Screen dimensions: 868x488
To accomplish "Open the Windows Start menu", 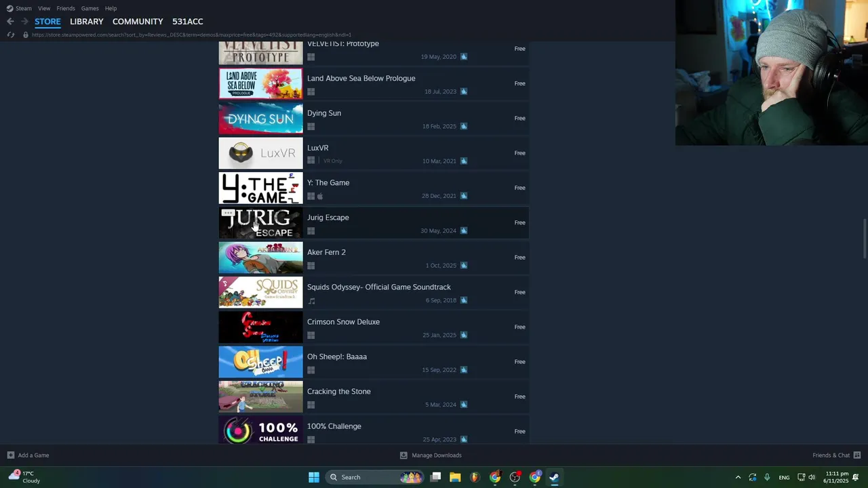I will click(x=314, y=477).
